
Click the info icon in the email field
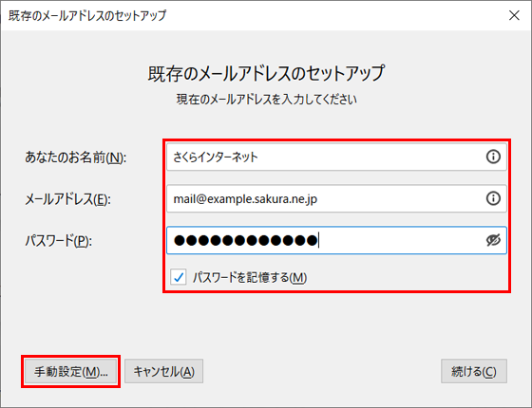point(493,198)
